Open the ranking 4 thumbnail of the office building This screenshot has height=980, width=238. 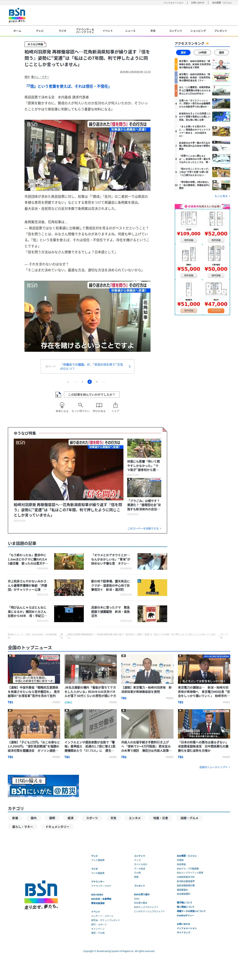(x=221, y=103)
